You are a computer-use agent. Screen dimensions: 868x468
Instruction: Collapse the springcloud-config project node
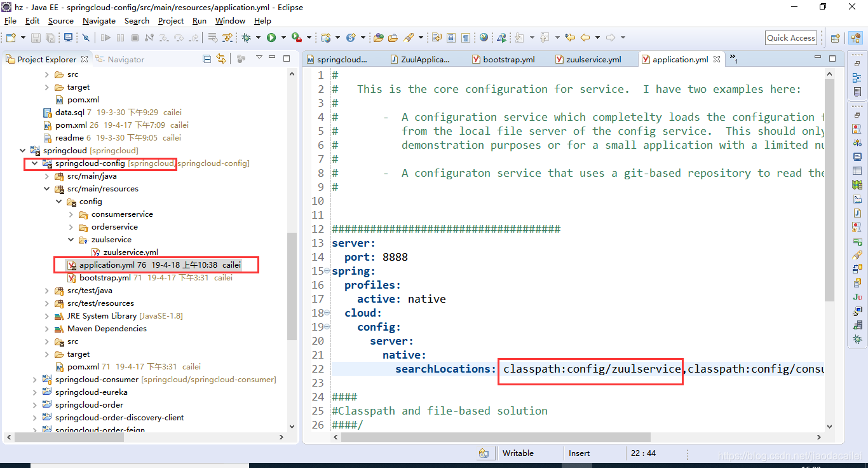(35, 163)
